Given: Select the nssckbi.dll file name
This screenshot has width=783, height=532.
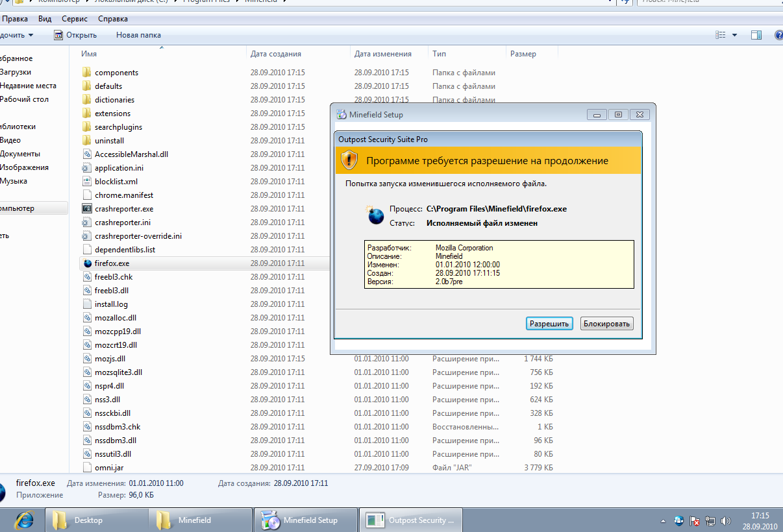Looking at the screenshot, I should pyautogui.click(x=113, y=413).
